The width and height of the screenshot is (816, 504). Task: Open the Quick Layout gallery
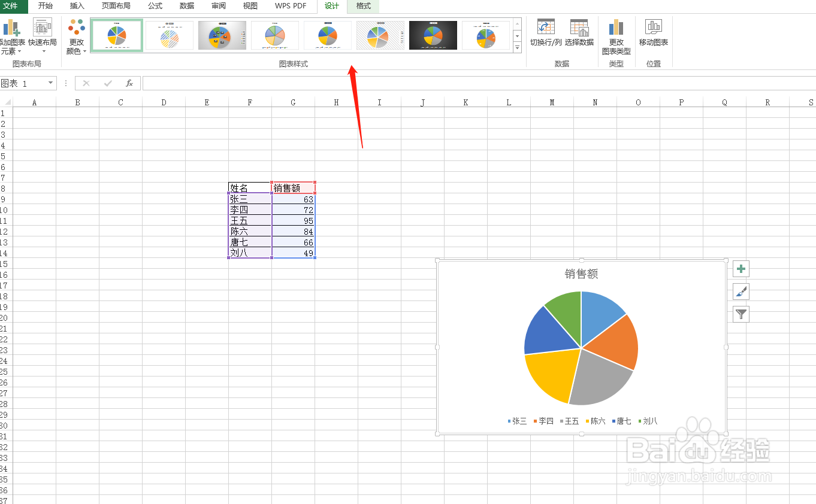click(43, 37)
